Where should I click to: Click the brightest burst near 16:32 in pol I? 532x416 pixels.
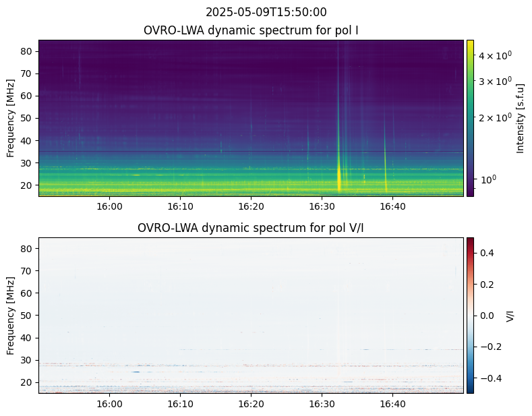(338, 177)
